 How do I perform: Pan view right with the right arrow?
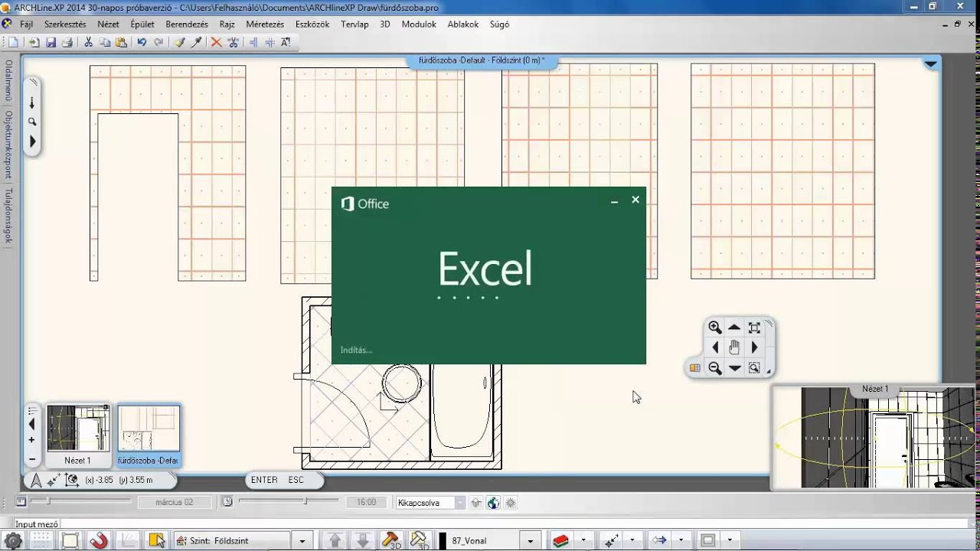tap(754, 347)
